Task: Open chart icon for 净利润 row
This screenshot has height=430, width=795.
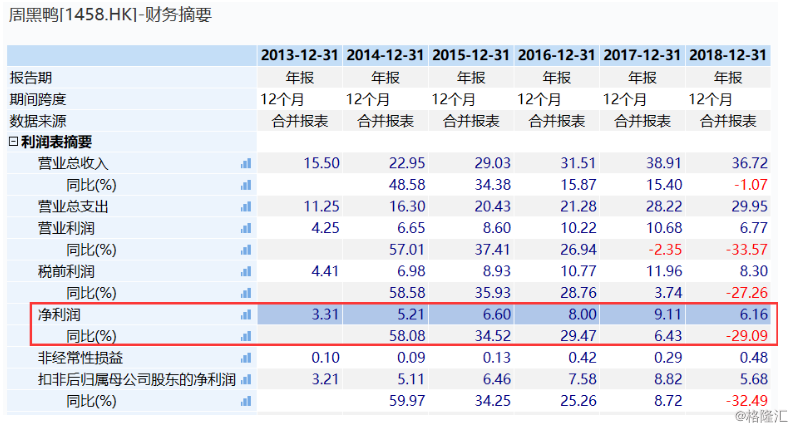Action: tap(246, 315)
